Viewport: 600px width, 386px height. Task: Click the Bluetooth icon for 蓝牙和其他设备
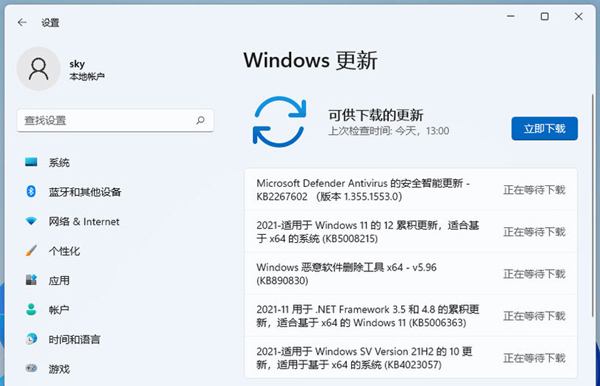coord(31,191)
